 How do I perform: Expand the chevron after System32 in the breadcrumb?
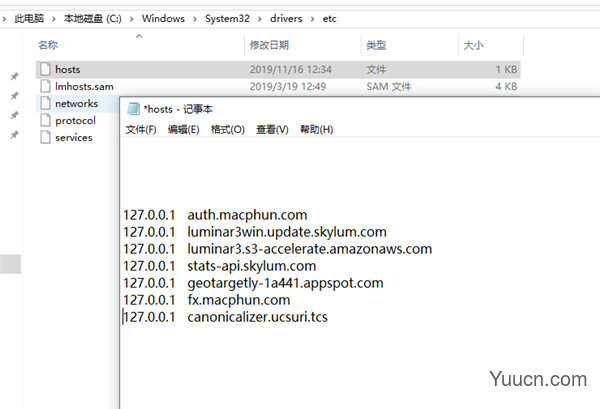pyautogui.click(x=260, y=19)
